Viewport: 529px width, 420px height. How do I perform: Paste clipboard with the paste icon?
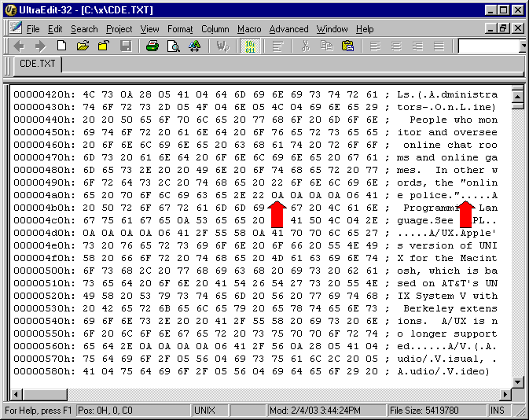[348, 46]
